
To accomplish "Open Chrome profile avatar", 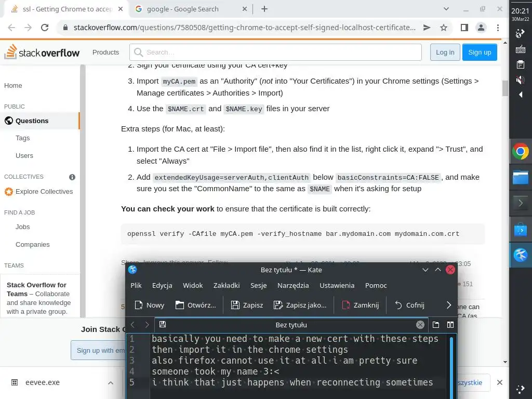I will click(x=481, y=28).
